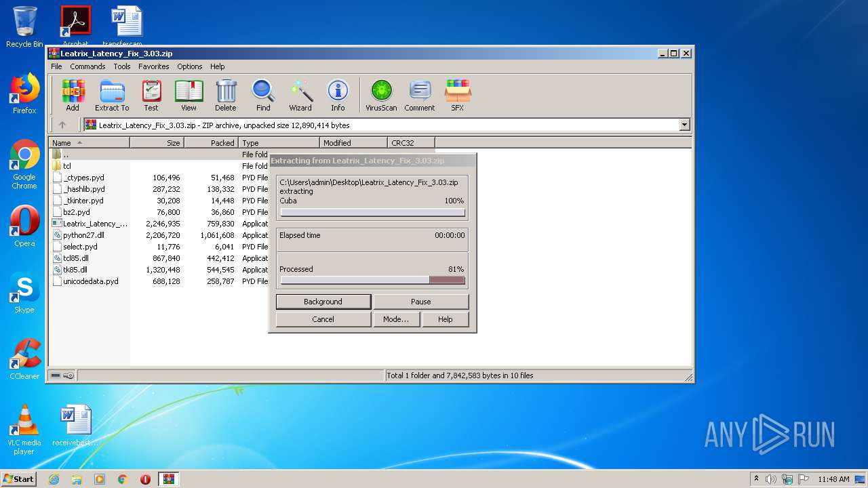Click the SFX toolbar icon
The image size is (868, 488).
458,95
